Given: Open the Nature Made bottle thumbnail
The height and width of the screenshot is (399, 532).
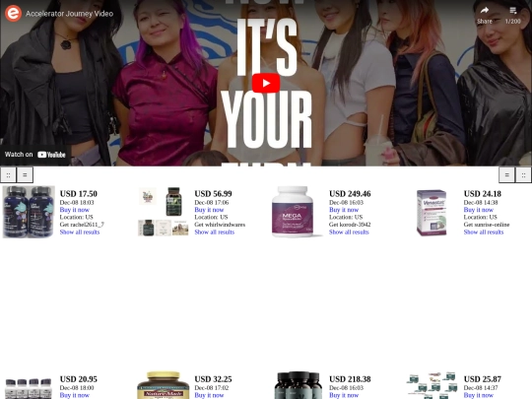Looking at the screenshot, I should (164, 385).
